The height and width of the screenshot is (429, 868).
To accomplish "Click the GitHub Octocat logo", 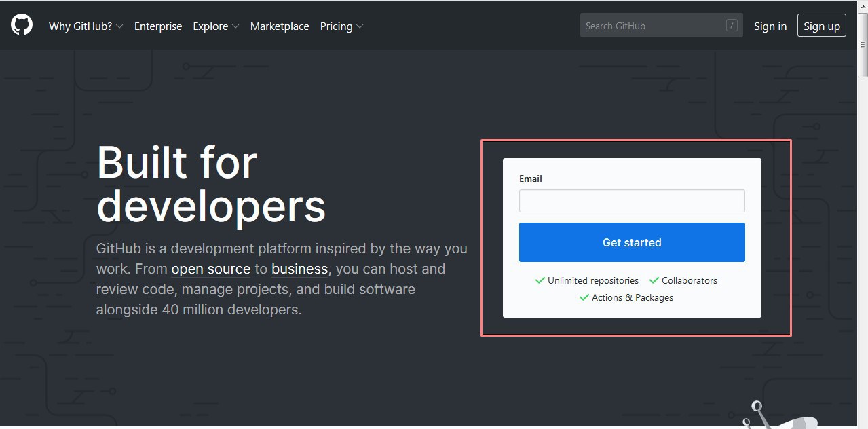I will coord(22,26).
